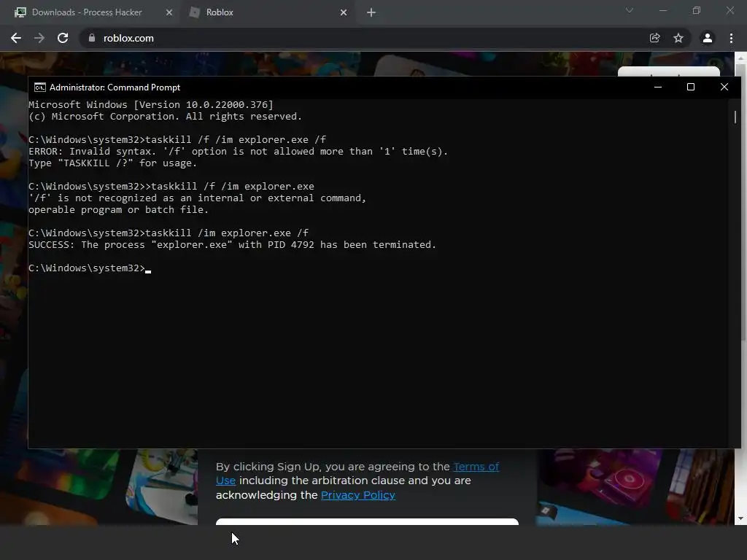Screen dimensions: 747x560
Task: Minimize the Command Prompt window
Action: click(658, 87)
